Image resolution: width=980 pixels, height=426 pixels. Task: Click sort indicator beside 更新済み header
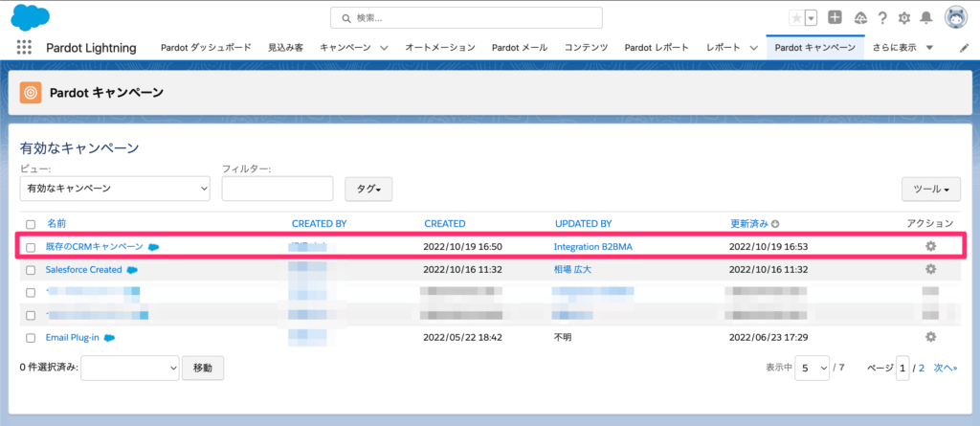(775, 224)
